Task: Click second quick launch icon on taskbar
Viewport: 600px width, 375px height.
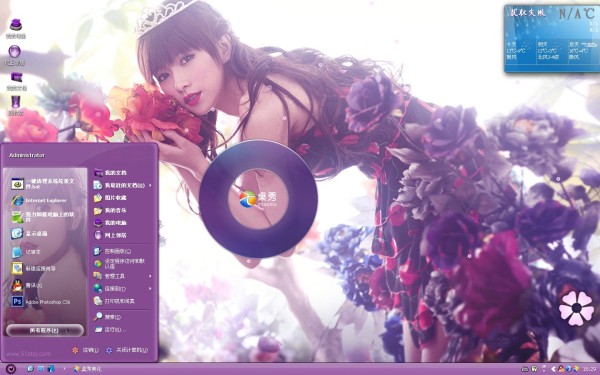Action: click(41, 369)
